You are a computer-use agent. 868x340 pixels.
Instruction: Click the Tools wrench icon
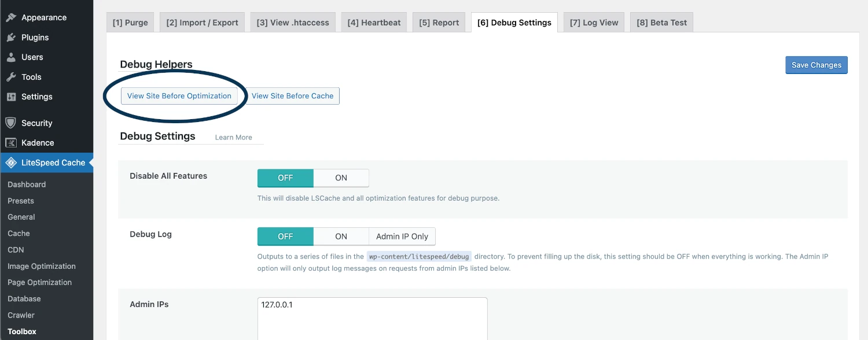(11, 77)
